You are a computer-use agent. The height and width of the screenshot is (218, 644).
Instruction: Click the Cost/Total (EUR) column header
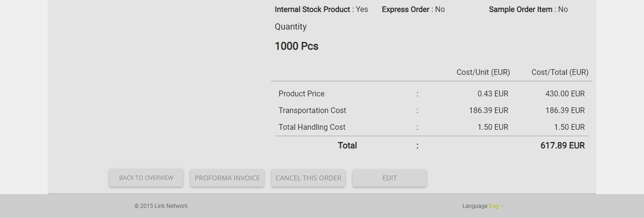point(560,73)
